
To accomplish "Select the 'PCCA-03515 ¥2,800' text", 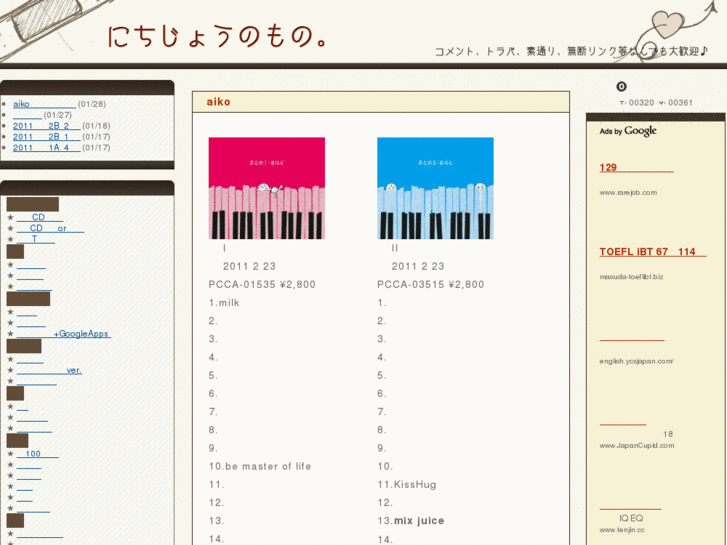I will [431, 284].
